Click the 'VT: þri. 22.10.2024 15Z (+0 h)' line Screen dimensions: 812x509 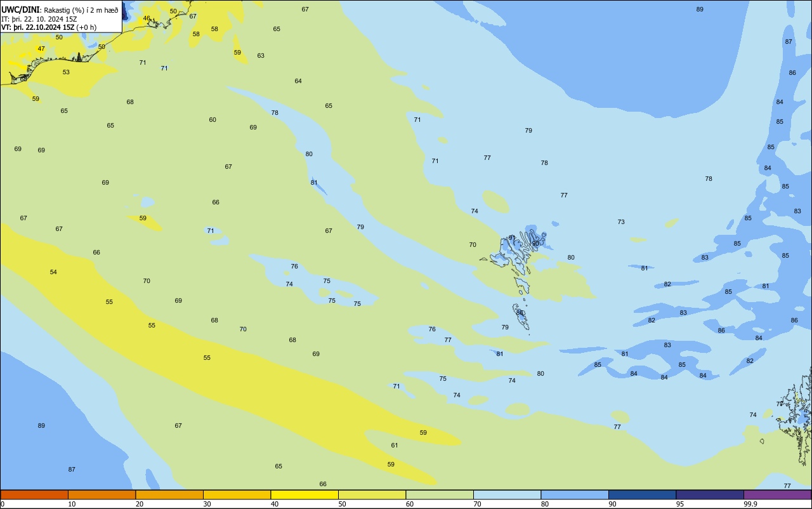49,27
